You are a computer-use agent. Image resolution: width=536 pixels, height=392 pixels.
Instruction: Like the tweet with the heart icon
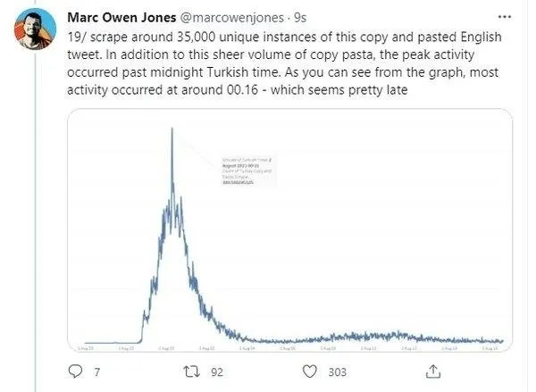[309, 371]
